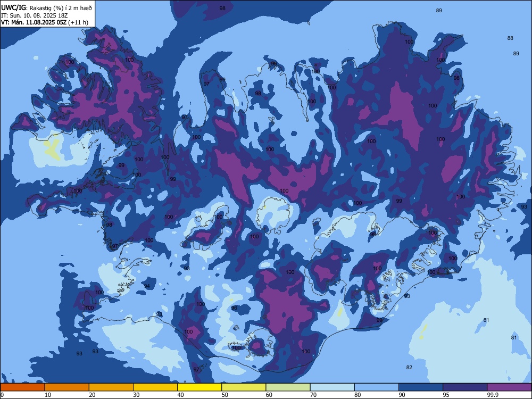The width and height of the screenshot is (532, 399).
Task: Select the 60–70 light green legend swatch
Action: click(288, 387)
